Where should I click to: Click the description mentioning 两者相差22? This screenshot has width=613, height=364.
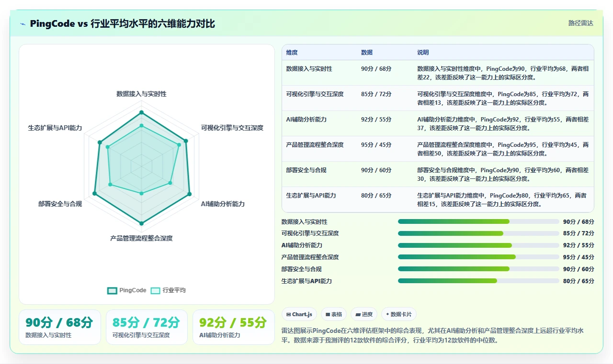tap(503, 73)
